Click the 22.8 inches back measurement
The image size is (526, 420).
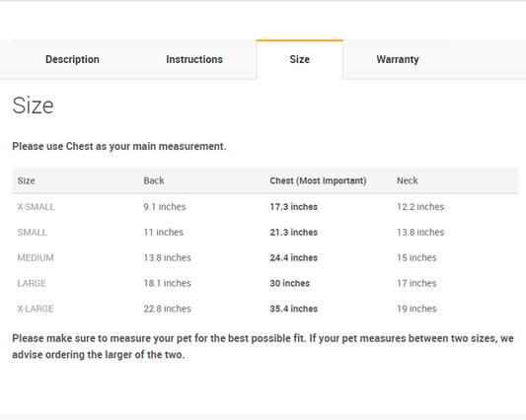167,309
